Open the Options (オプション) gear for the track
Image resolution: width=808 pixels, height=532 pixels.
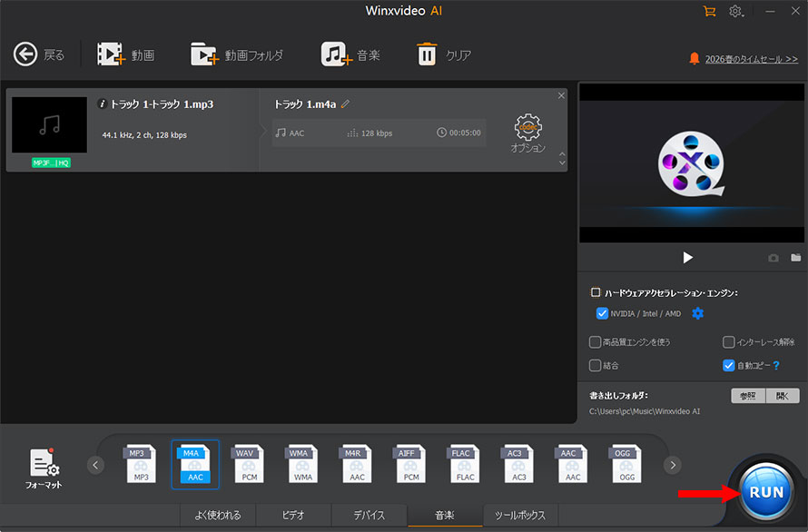click(x=527, y=128)
